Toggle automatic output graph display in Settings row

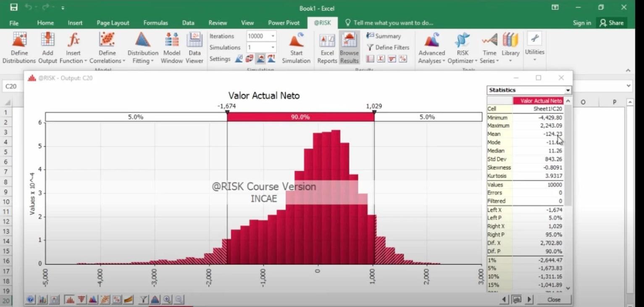(260, 59)
